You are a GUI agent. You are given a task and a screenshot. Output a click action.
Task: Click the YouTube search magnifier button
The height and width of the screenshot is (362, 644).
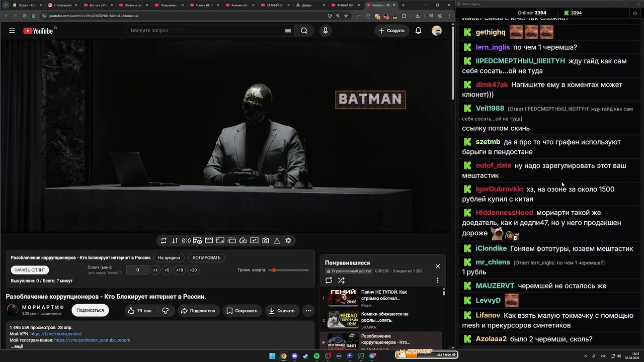pyautogui.click(x=304, y=31)
